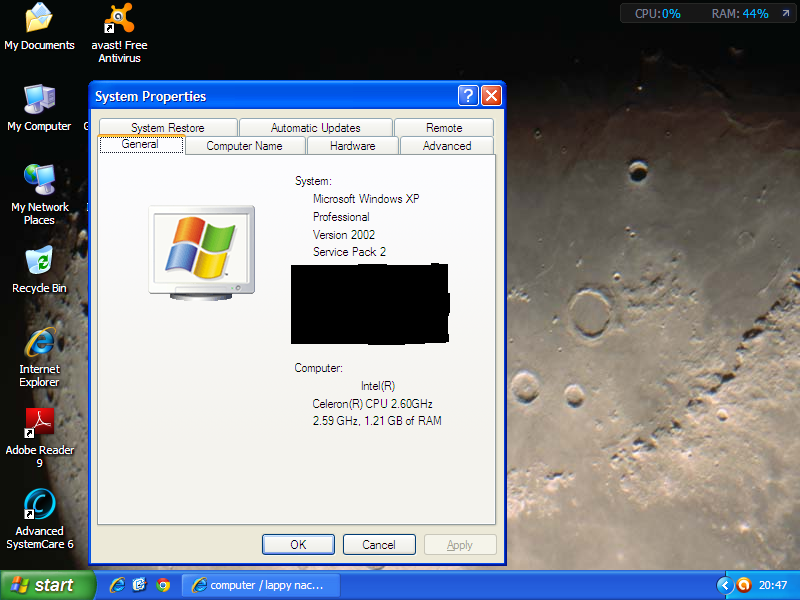Click the 'Professional' edition text
This screenshot has height=600, width=800.
point(341,217)
